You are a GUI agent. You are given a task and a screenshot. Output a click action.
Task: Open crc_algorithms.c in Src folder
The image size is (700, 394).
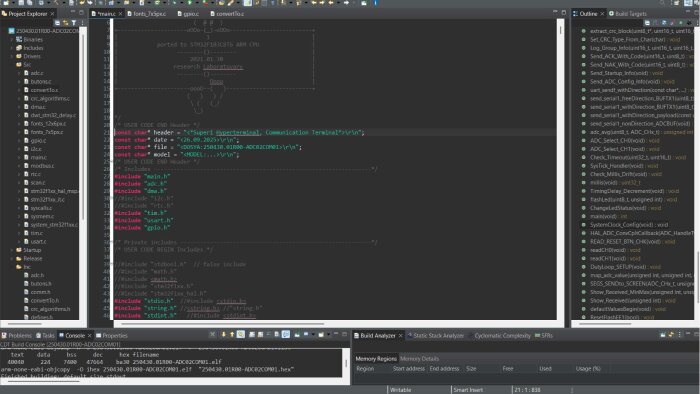49,98
